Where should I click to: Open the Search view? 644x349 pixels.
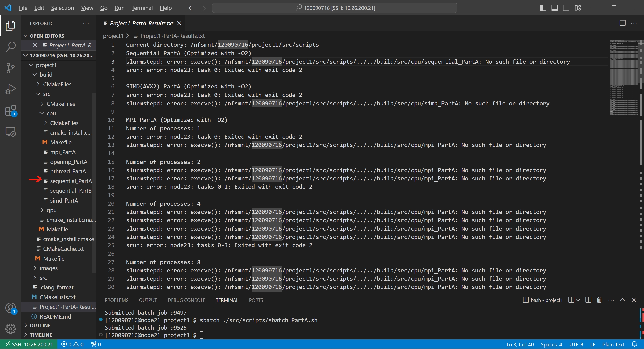click(x=10, y=47)
